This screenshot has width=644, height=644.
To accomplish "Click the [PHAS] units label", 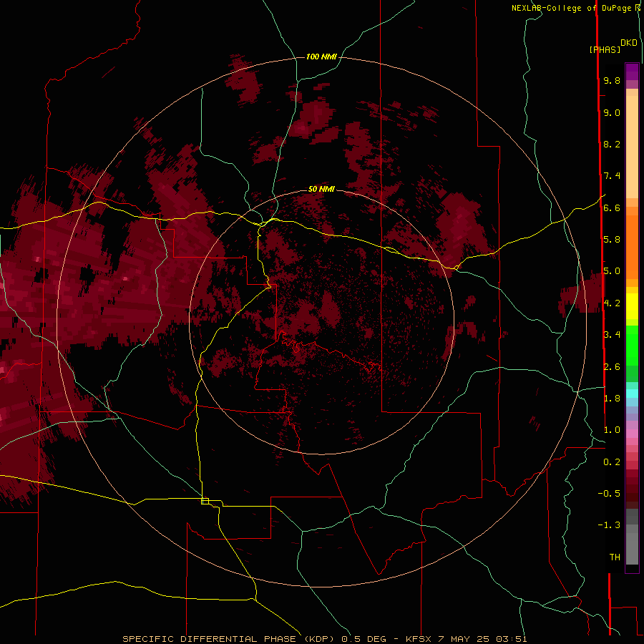I will [x=605, y=49].
